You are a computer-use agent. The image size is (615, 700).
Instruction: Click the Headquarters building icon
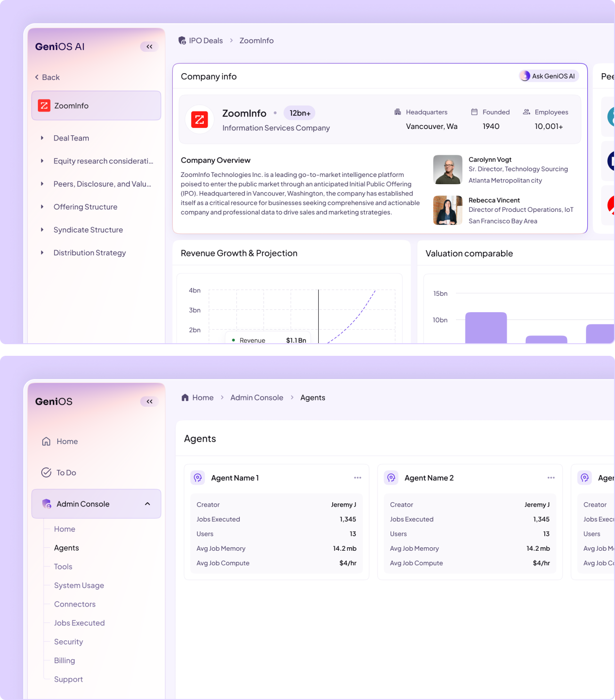[x=398, y=112]
